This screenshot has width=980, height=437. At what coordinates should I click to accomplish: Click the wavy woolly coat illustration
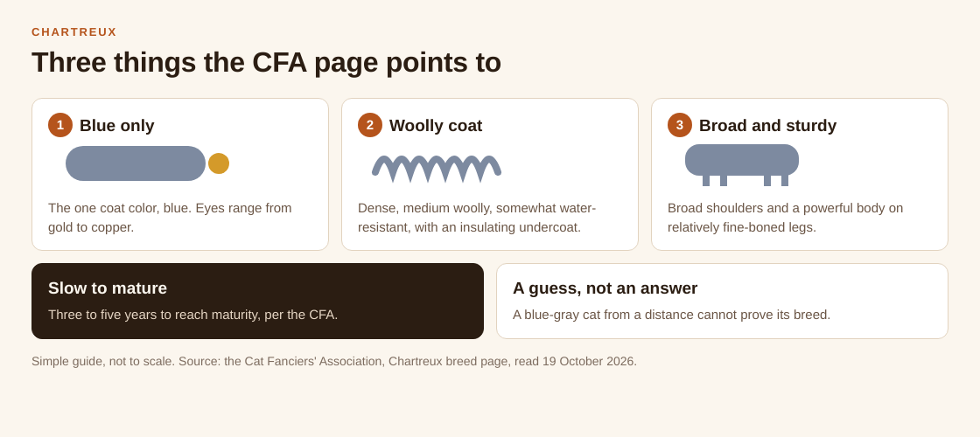(x=437, y=167)
